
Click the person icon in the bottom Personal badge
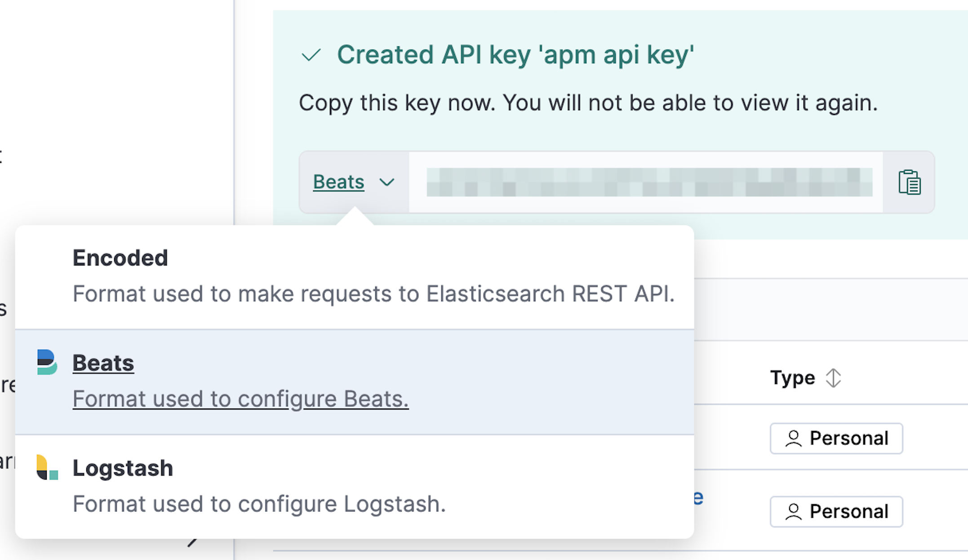click(x=794, y=511)
